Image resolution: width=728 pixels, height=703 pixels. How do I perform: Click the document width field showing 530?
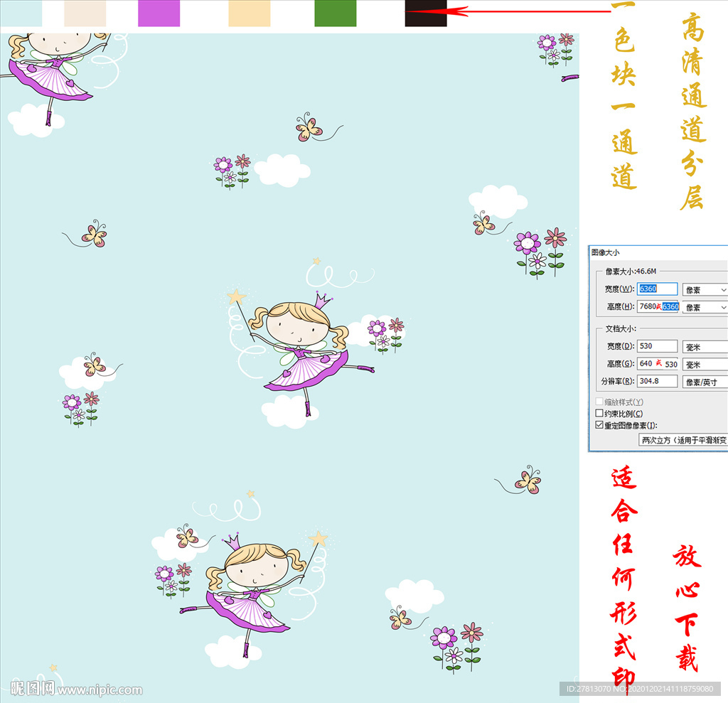pos(657,346)
